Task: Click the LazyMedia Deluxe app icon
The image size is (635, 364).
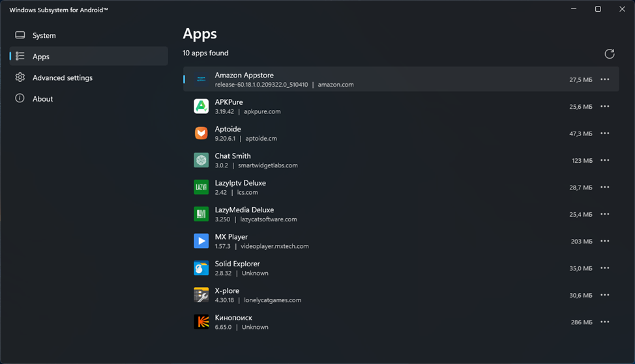Action: pyautogui.click(x=201, y=214)
